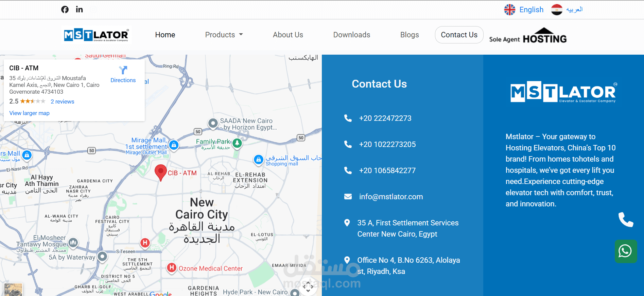Click phone icon beside +20 1065842277

click(x=348, y=170)
